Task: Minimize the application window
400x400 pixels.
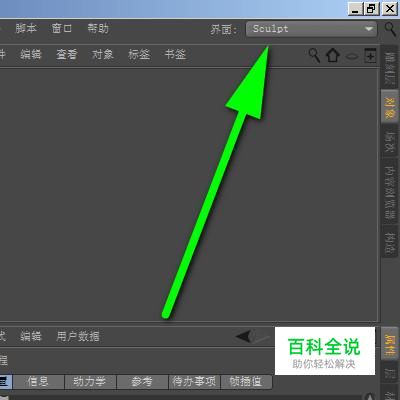Action: pos(355,8)
